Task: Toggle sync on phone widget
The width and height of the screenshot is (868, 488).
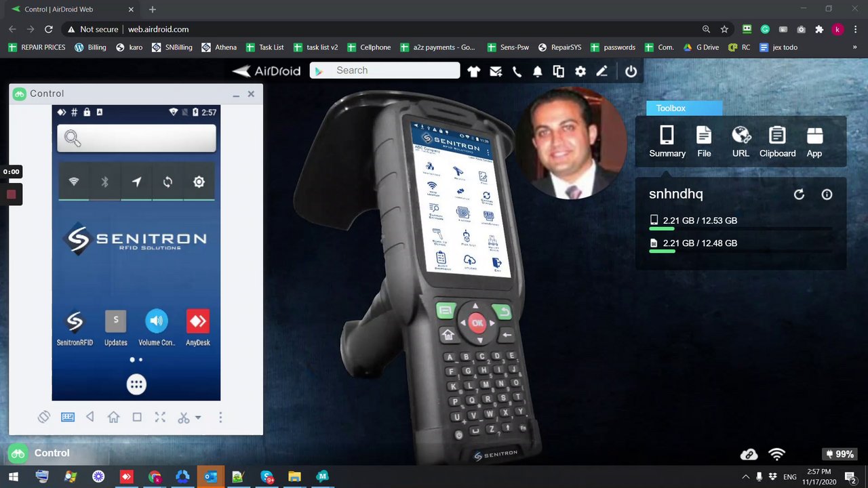Action: (x=167, y=182)
